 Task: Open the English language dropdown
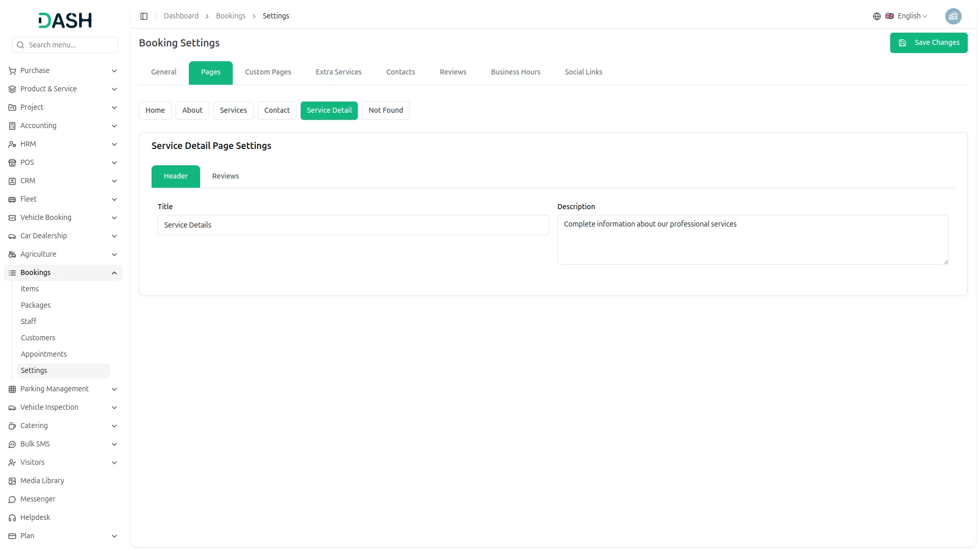tap(912, 16)
